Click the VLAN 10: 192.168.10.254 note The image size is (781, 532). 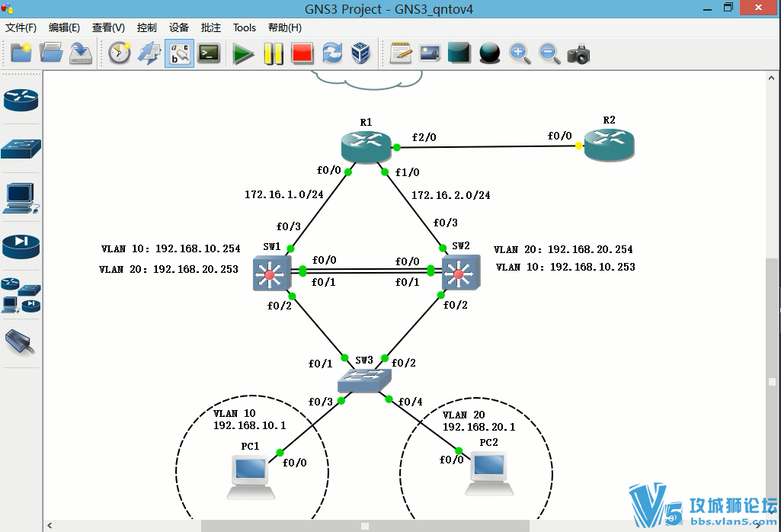point(171,248)
